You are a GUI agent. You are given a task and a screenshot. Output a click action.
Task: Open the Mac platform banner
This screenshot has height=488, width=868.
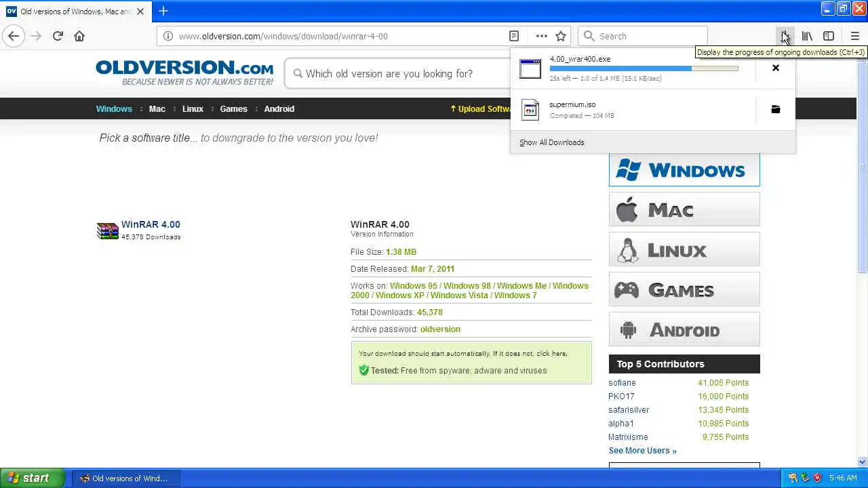pos(684,209)
